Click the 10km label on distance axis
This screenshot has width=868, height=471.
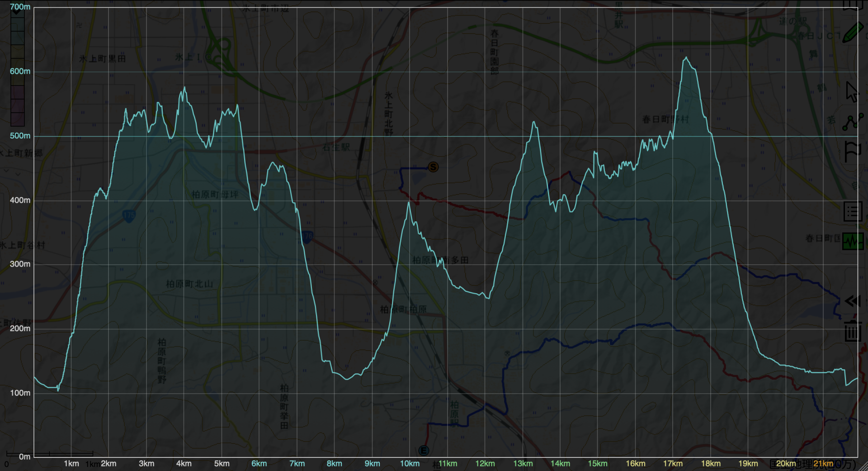coord(410,463)
